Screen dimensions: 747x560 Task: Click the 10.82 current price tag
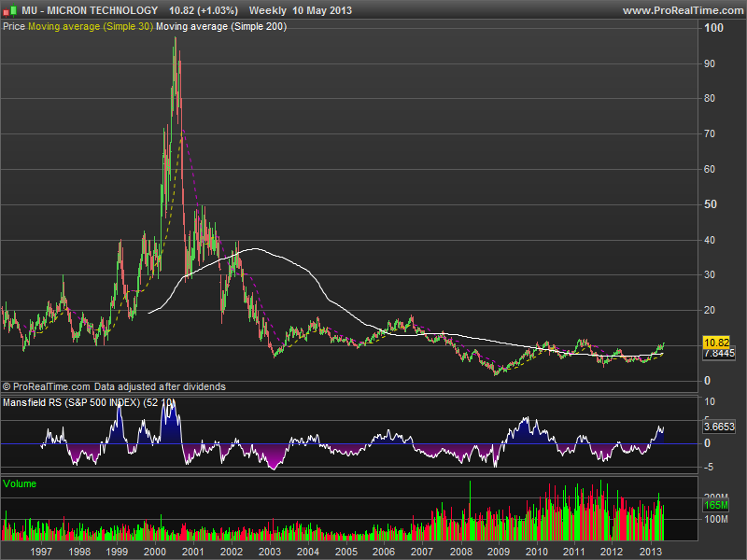(x=717, y=343)
